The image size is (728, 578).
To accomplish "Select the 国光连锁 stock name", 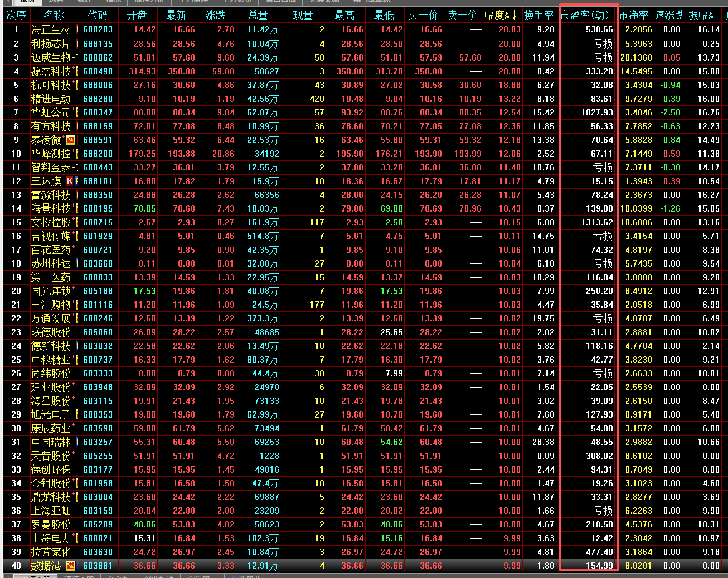I will (x=51, y=291).
